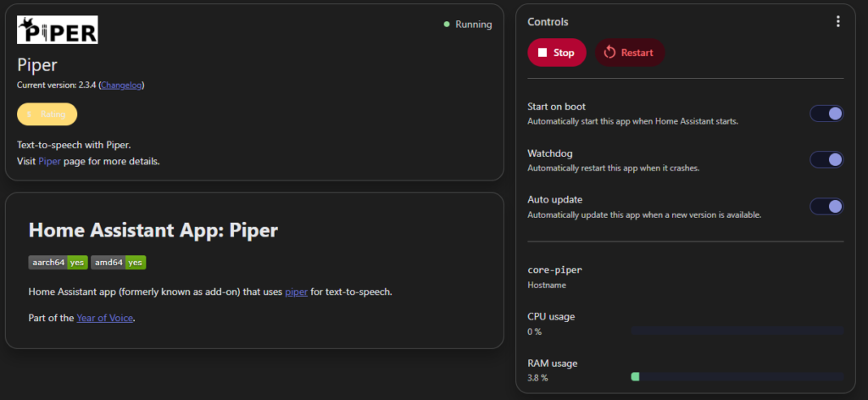
Task: Stop the Piper app
Action: click(x=557, y=53)
